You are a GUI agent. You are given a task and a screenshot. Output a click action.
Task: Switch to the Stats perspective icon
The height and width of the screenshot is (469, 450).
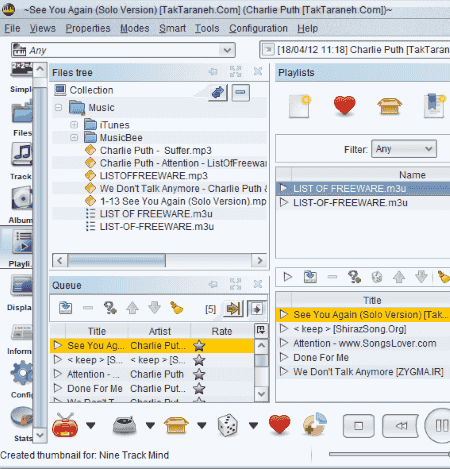[22, 417]
